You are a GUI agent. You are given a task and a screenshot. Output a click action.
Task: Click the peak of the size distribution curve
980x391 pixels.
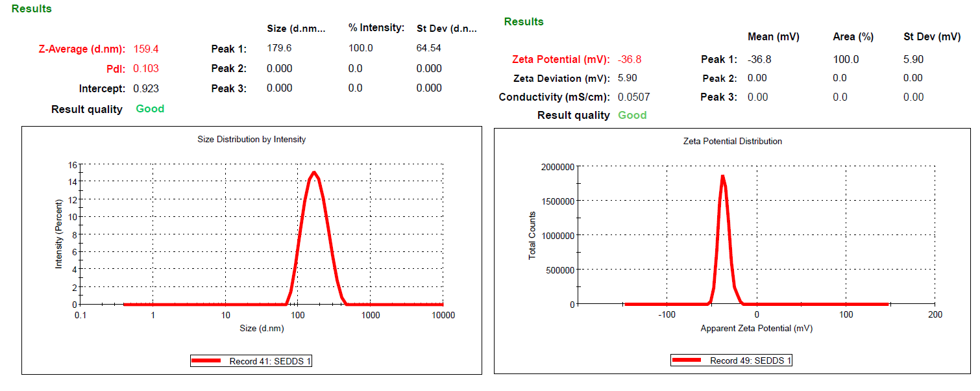(314, 173)
